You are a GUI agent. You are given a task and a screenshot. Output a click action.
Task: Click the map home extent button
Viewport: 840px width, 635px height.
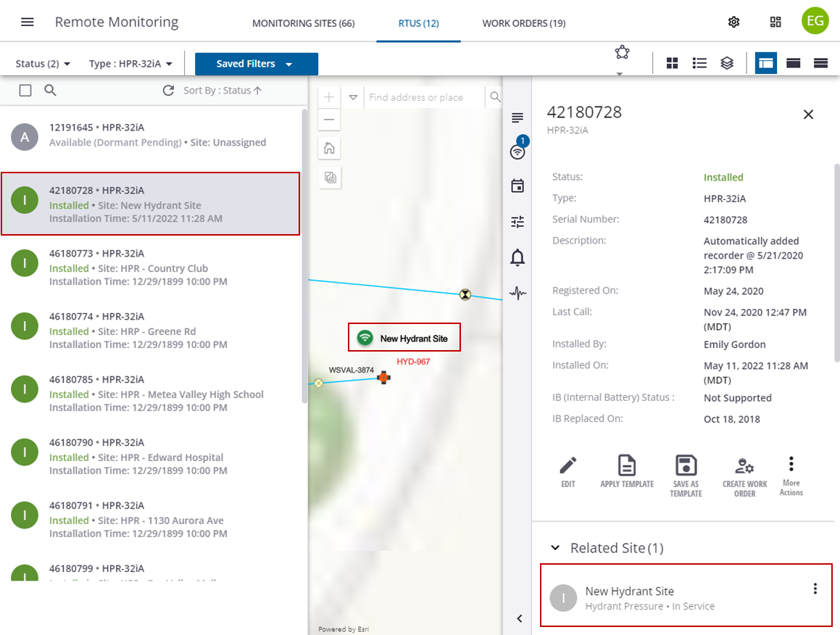(329, 149)
